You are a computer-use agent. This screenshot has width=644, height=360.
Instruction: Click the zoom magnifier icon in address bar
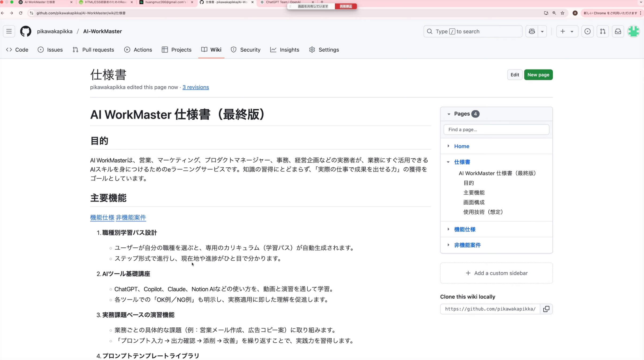point(554,13)
